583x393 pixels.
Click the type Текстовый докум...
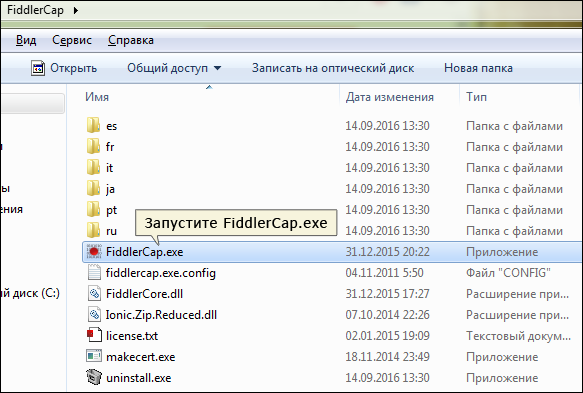pyautogui.click(x=518, y=336)
